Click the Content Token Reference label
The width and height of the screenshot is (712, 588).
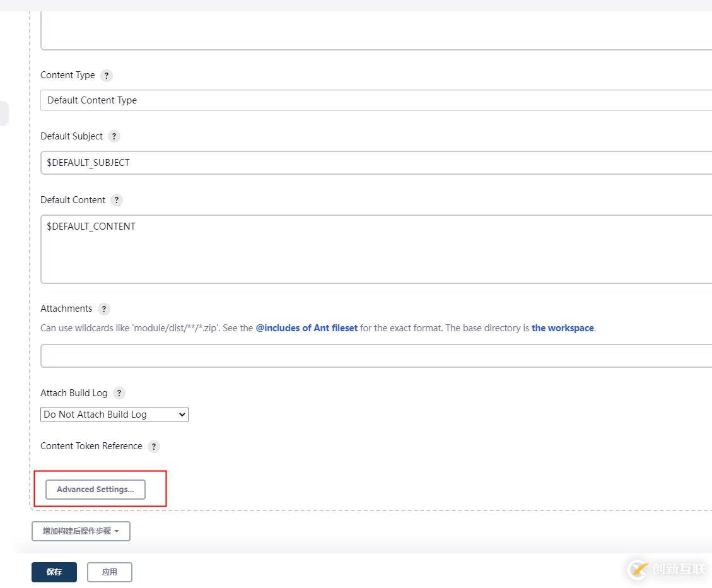coord(91,446)
